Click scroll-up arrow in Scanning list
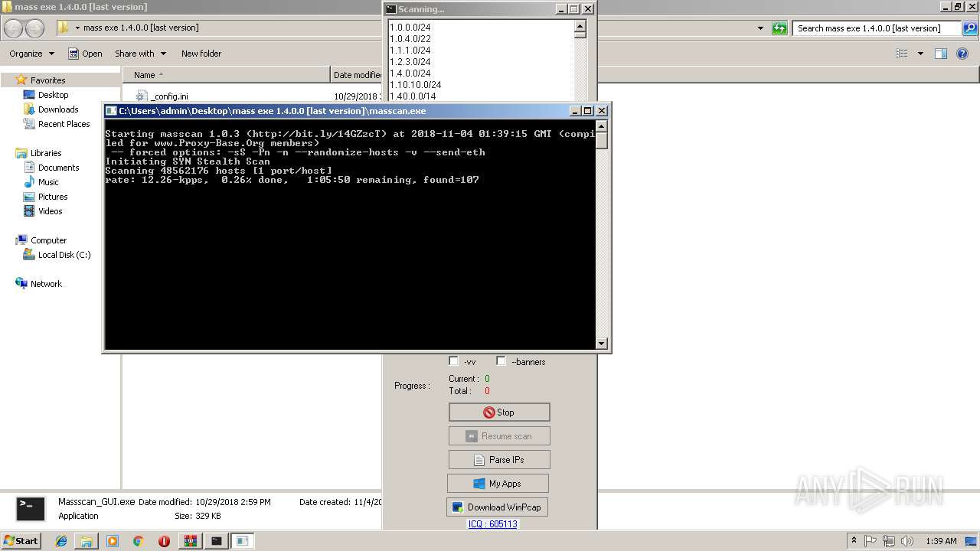 click(580, 25)
